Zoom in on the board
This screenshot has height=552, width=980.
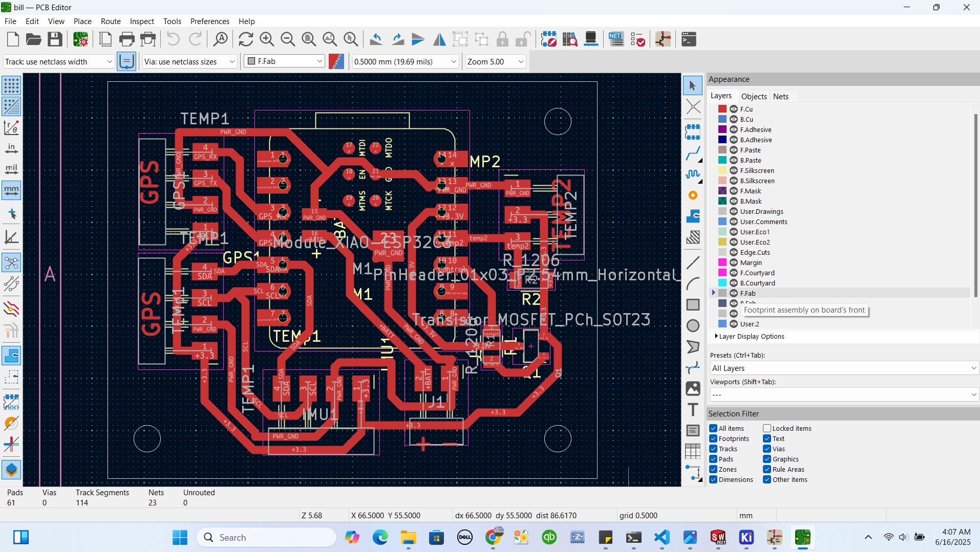[x=267, y=39]
